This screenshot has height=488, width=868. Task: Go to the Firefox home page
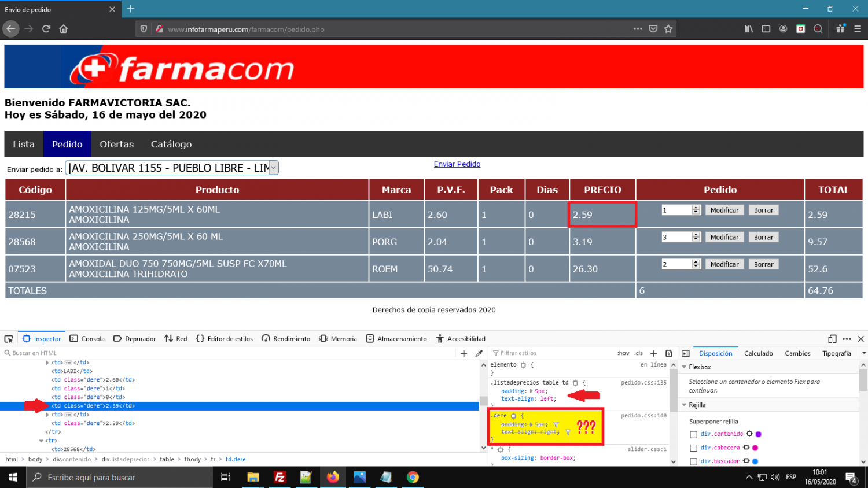[x=64, y=29]
